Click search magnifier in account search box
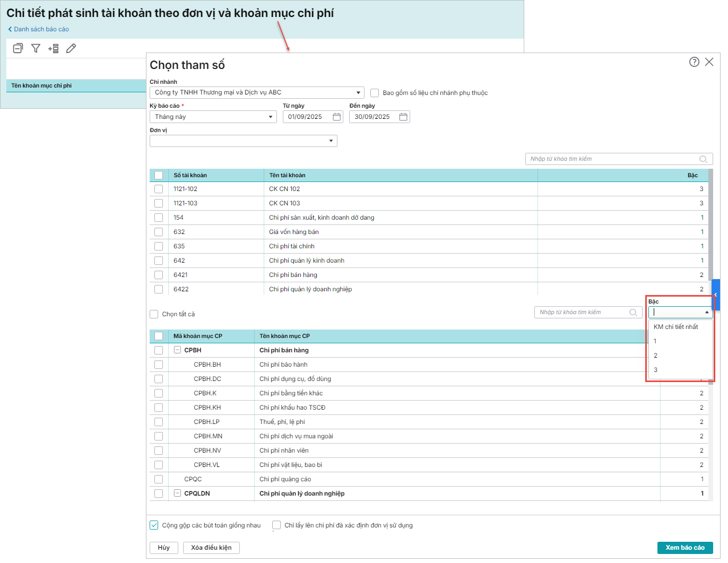Viewport: 728px width, 563px height. tap(703, 159)
